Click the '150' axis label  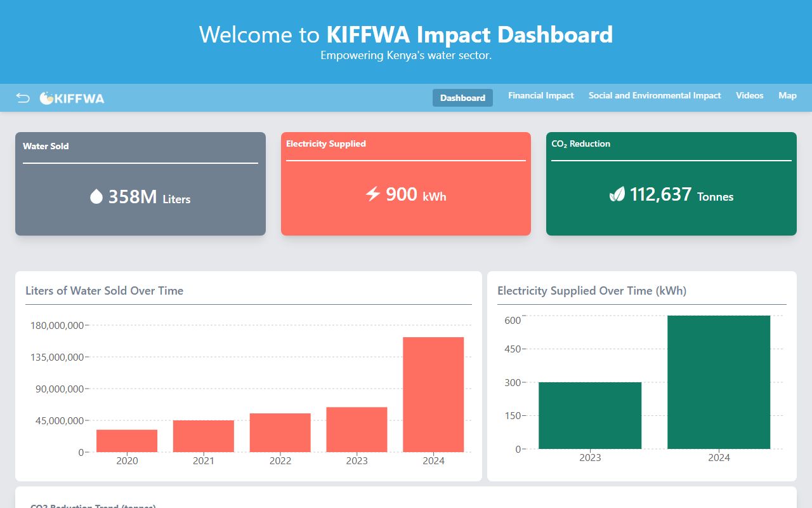[513, 416]
